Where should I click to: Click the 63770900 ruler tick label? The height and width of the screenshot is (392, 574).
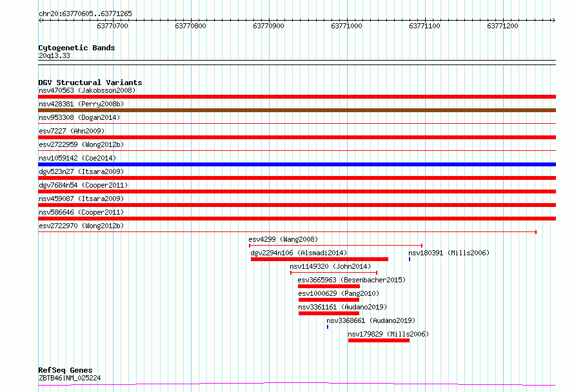tap(268, 26)
